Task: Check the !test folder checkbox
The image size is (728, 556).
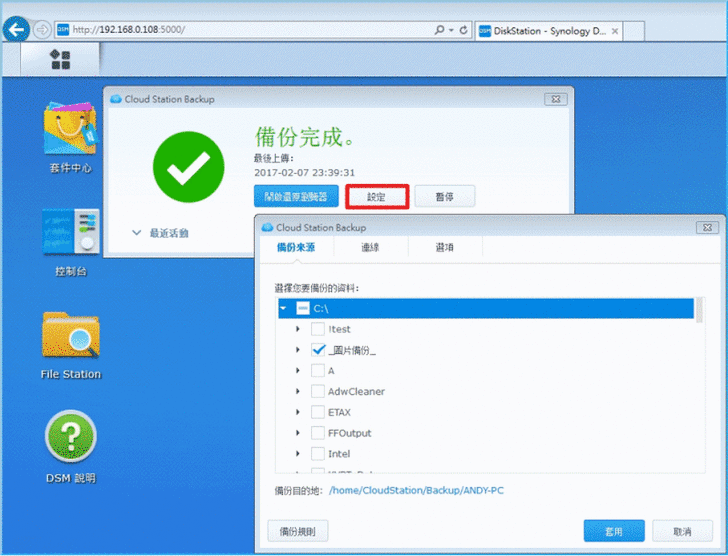Action: pos(318,329)
